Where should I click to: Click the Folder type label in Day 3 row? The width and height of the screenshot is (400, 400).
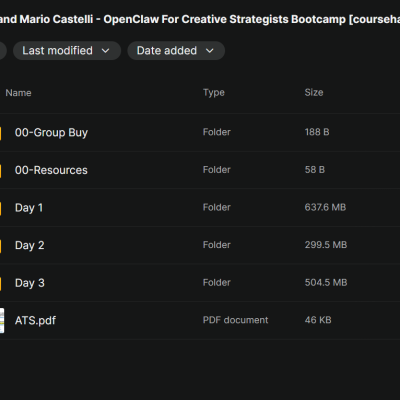pos(217,283)
